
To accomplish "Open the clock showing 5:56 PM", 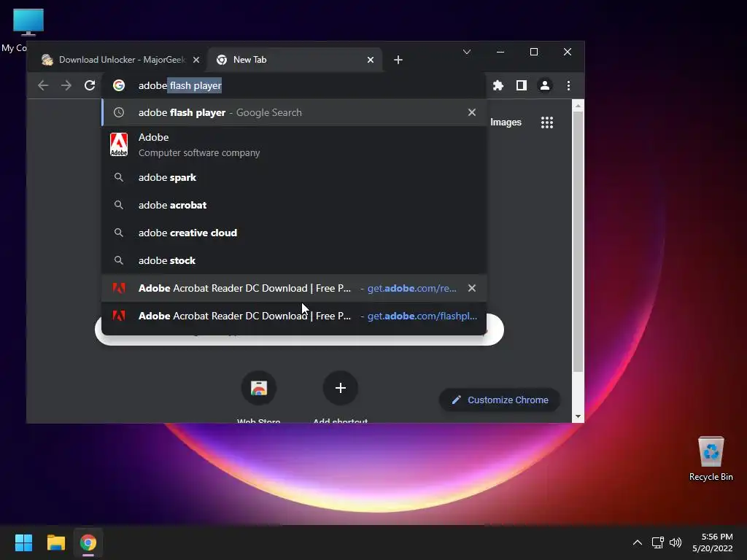I will (x=713, y=542).
